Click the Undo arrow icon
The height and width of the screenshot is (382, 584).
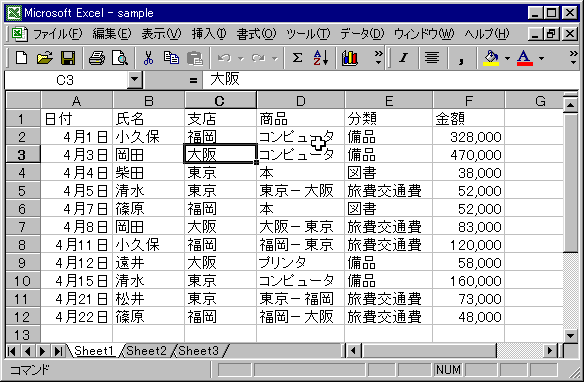pyautogui.click(x=224, y=58)
